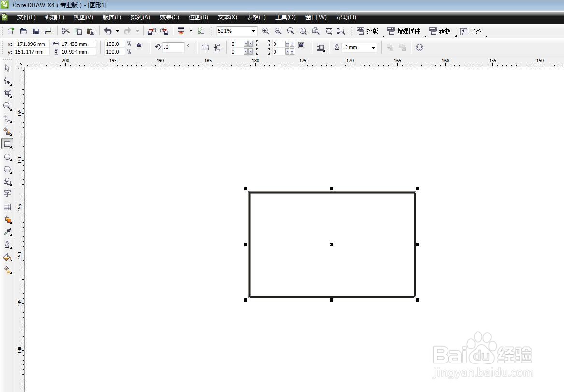
Task: Select the Freehand curve tool
Action: pos(7,119)
